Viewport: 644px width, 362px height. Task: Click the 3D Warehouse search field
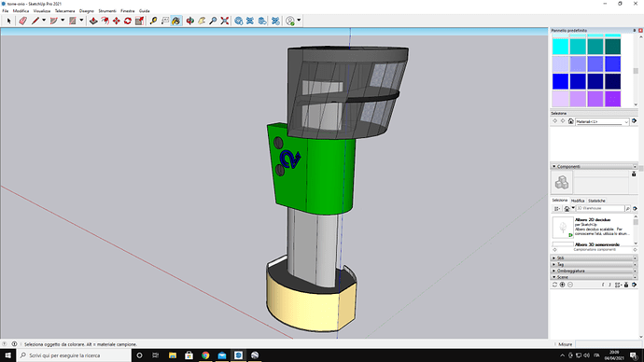(600, 208)
